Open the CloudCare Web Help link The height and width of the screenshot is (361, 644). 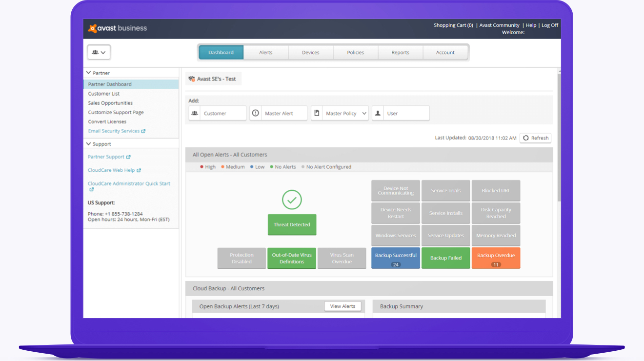pos(111,170)
